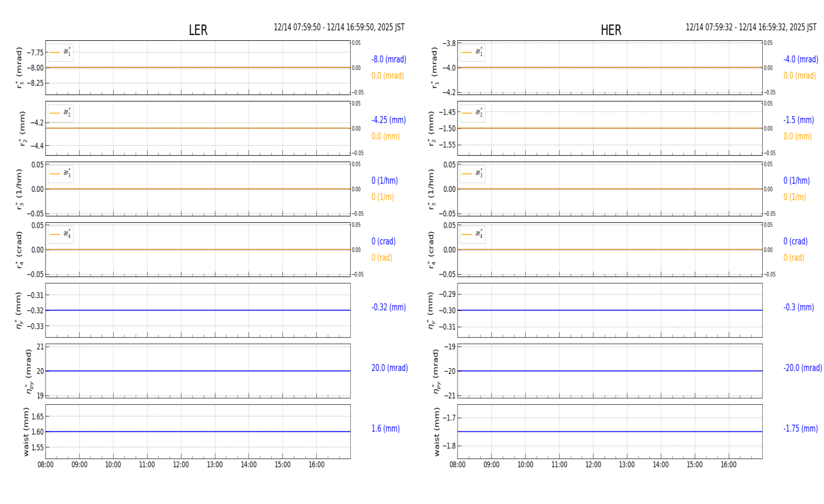Click the LER plot column title
The image size is (824, 504).
[198, 30]
